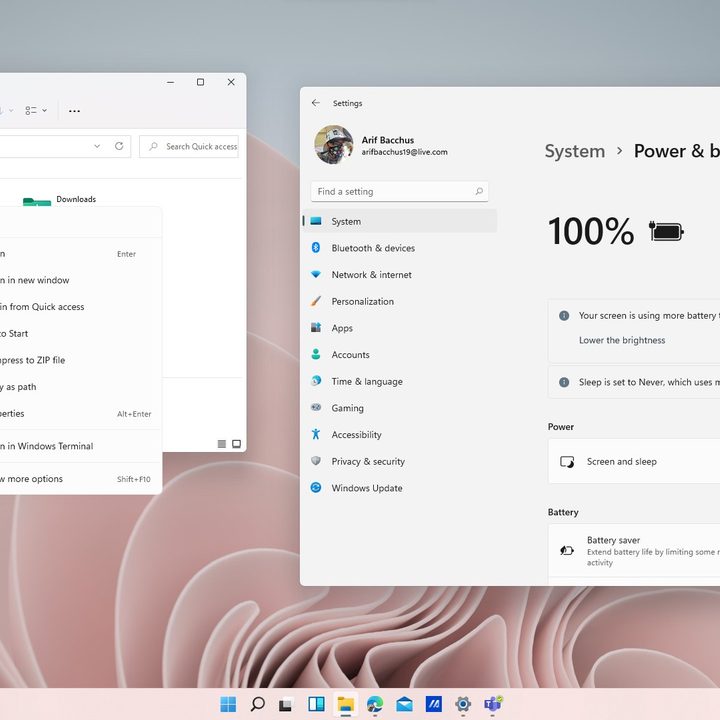This screenshot has height=720, width=720.
Task: Expand Explorer address bar history dropdown
Action: pos(97,146)
